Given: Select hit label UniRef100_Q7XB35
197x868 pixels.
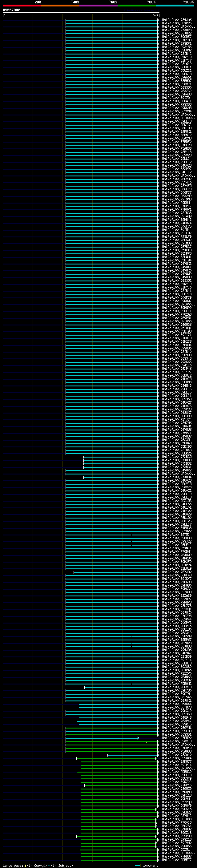Looking at the screenshot, I should coord(177,457).
